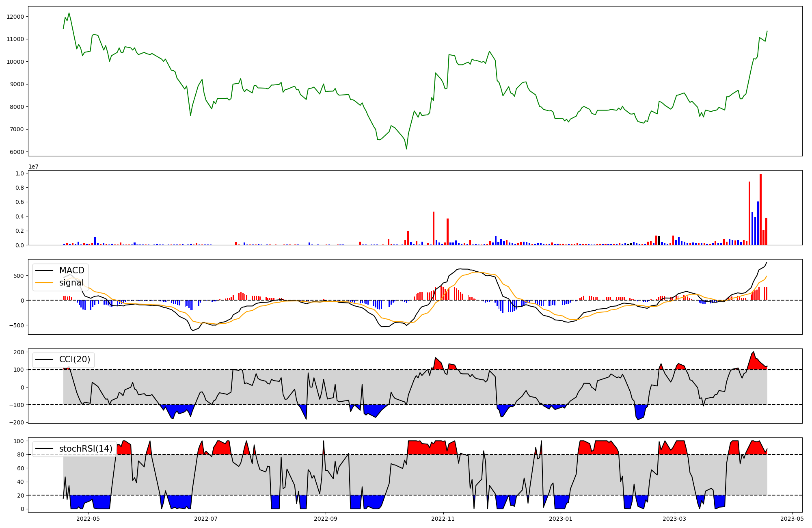
Task: Click the CCI(20) legend entry
Action: point(74,359)
